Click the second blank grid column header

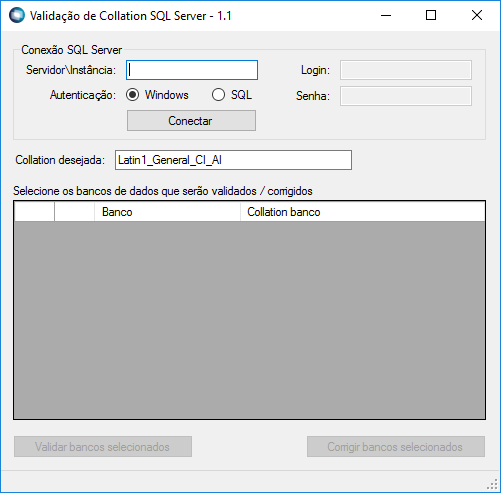pos(75,212)
